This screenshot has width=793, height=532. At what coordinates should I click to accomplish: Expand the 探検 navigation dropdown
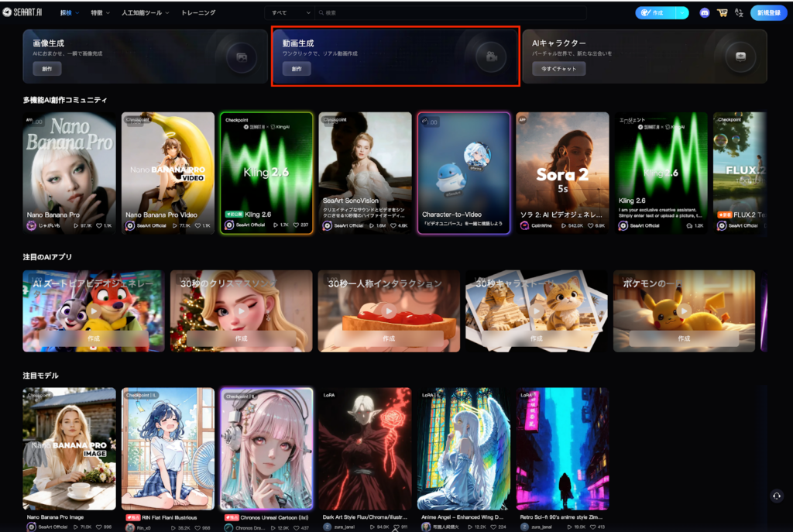click(x=70, y=13)
